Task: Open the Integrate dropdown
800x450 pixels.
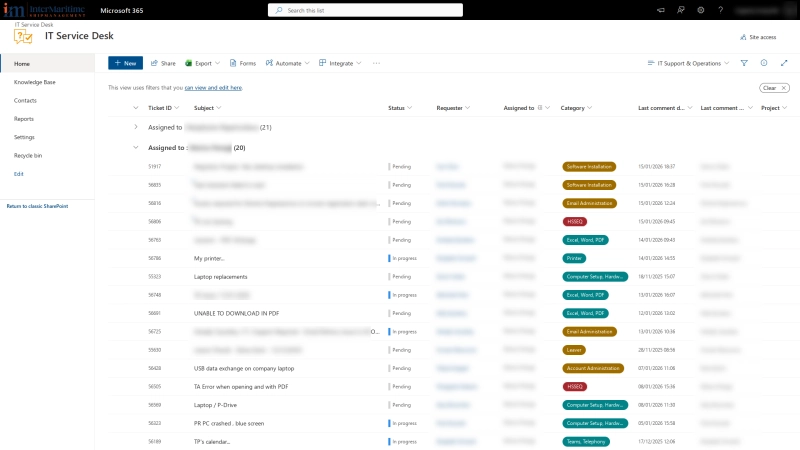Action: (340, 63)
